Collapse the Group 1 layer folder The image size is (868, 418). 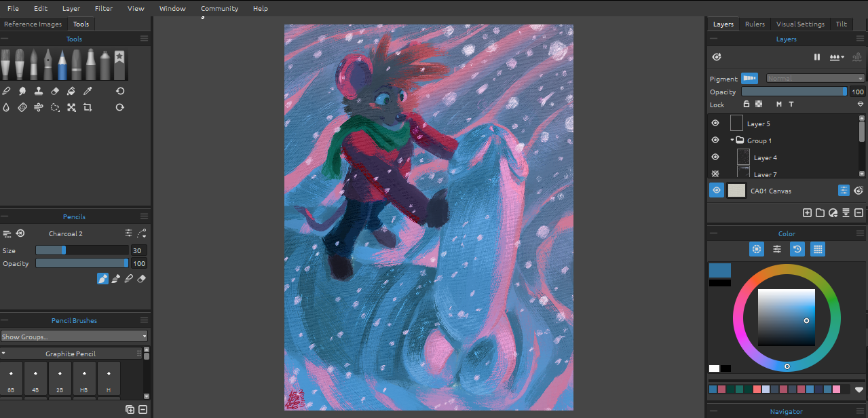pos(733,140)
